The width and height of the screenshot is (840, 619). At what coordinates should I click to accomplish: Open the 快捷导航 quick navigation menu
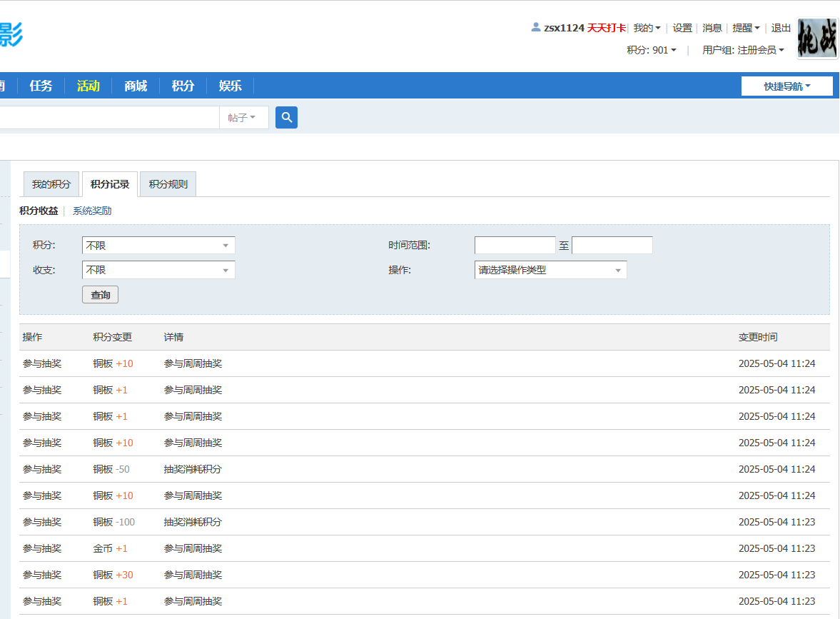(786, 85)
